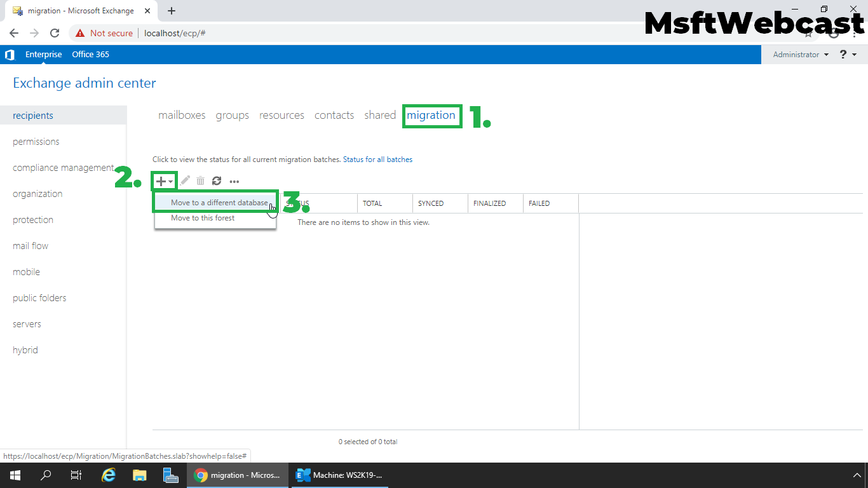Click the Office logo icon in header

coord(10,55)
